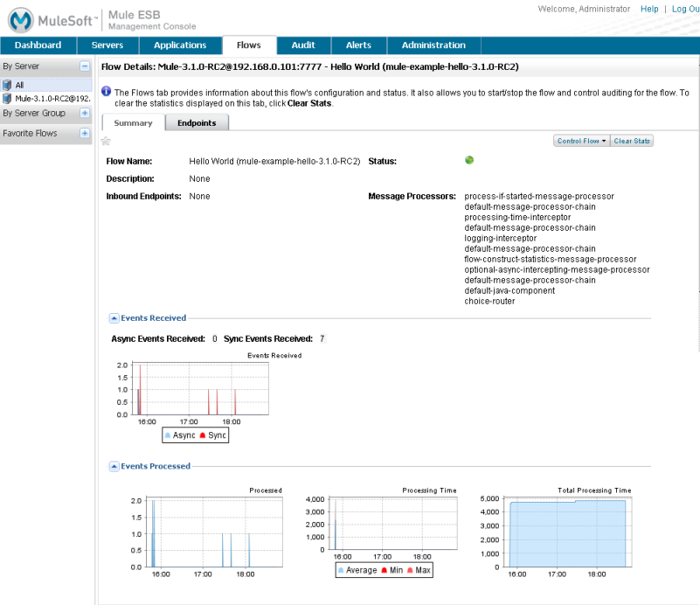700x605 pixels.
Task: Collapse the Events Received section
Action: tap(114, 318)
